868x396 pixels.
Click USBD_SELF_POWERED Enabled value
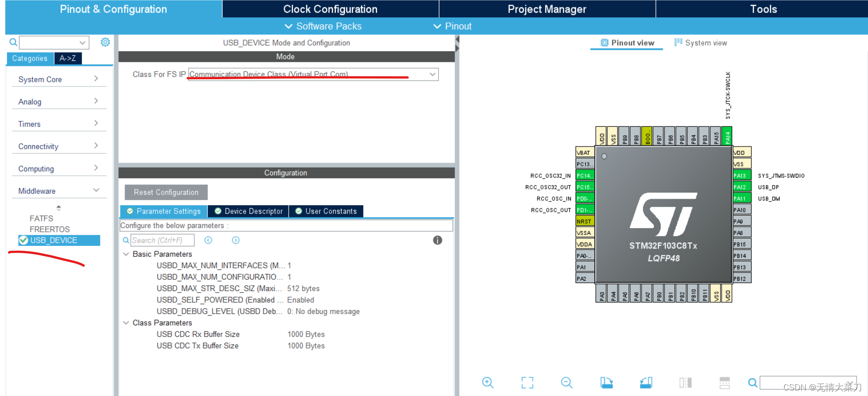(301, 300)
